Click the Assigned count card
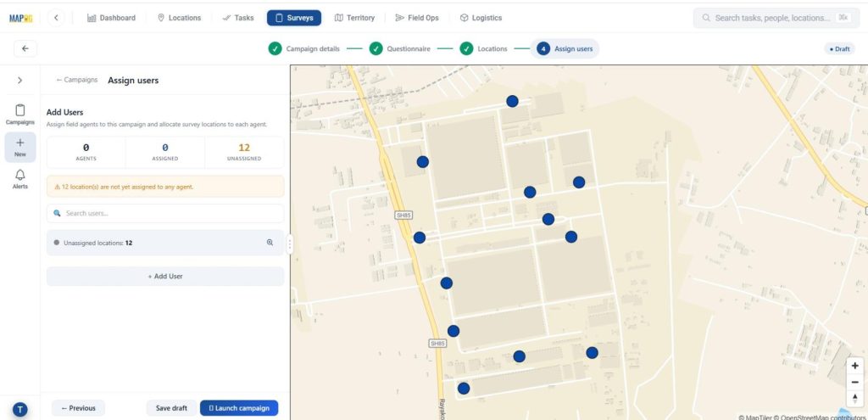 pyautogui.click(x=165, y=153)
